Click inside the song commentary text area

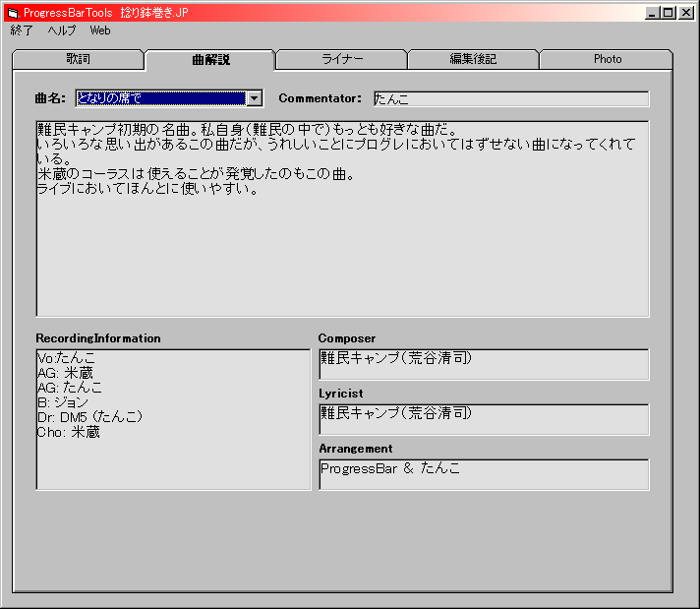pos(342,218)
